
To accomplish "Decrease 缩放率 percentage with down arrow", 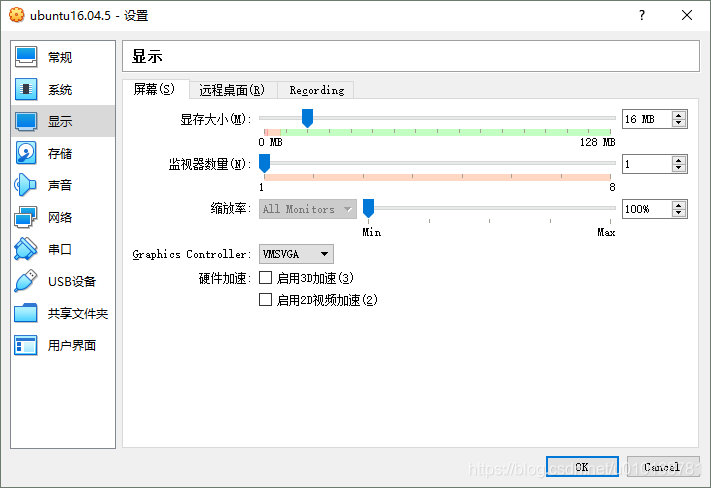I will point(678,213).
